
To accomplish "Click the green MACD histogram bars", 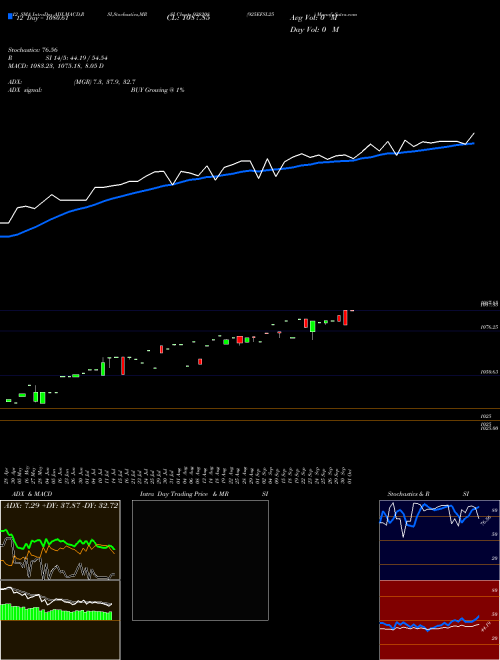I will [56, 613].
